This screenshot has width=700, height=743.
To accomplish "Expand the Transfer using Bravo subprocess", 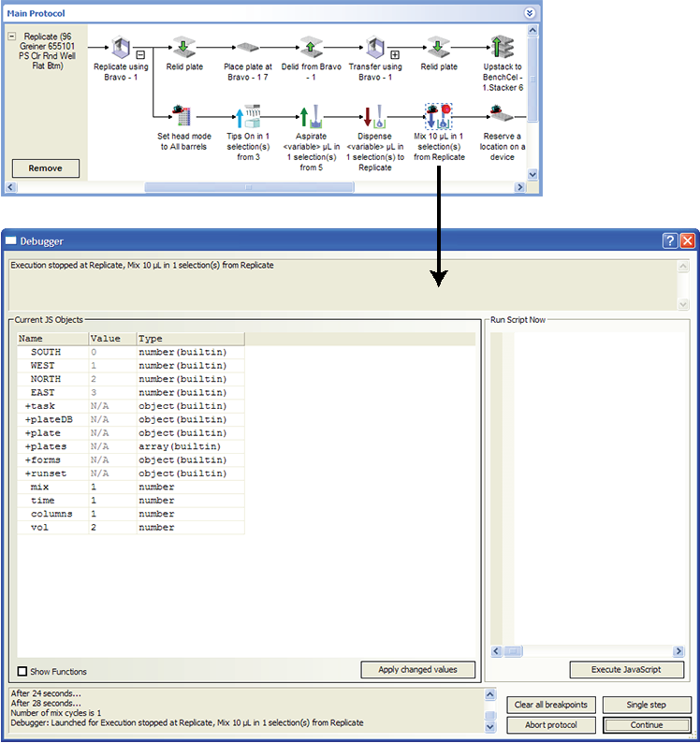I will [x=395, y=54].
